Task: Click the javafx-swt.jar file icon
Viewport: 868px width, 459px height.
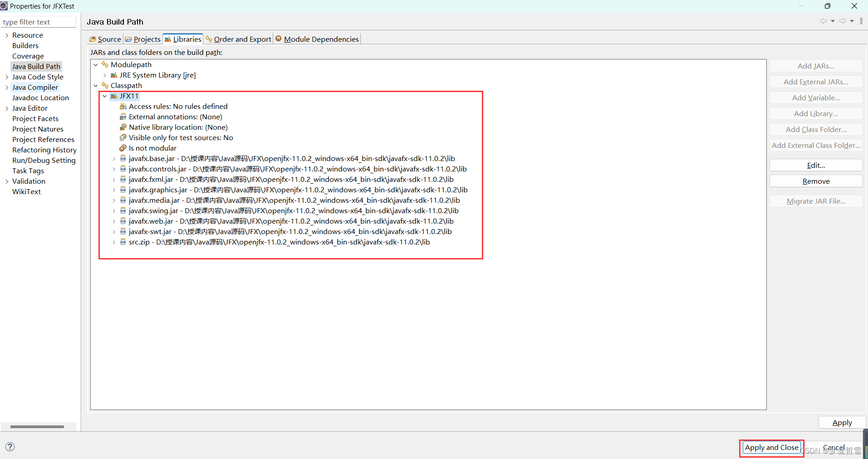Action: point(123,232)
